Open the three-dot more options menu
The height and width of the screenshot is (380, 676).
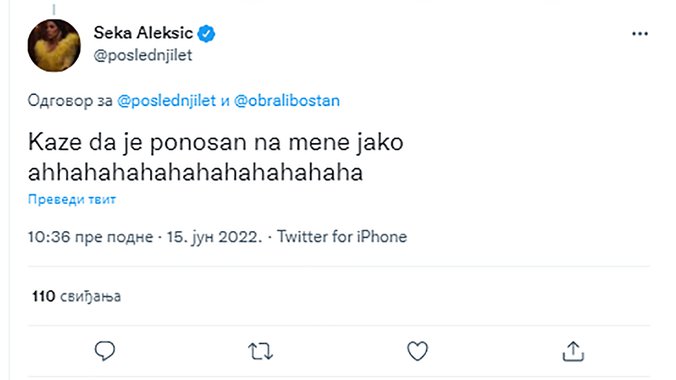click(x=640, y=34)
